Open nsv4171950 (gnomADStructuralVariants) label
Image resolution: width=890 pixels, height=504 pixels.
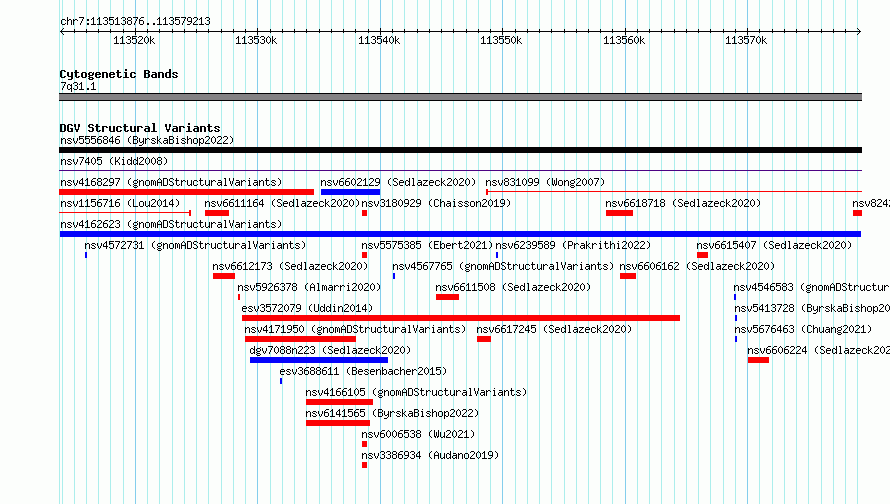click(x=355, y=329)
